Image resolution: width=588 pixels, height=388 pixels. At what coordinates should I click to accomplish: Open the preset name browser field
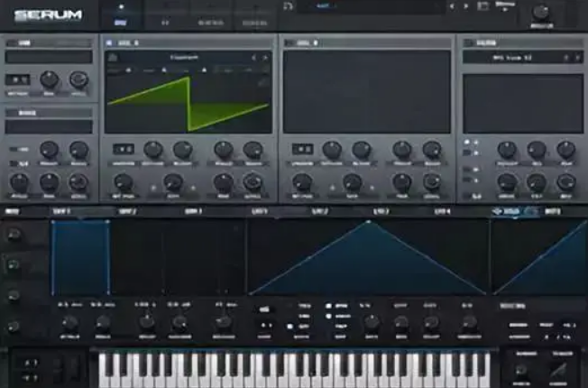[x=372, y=6]
